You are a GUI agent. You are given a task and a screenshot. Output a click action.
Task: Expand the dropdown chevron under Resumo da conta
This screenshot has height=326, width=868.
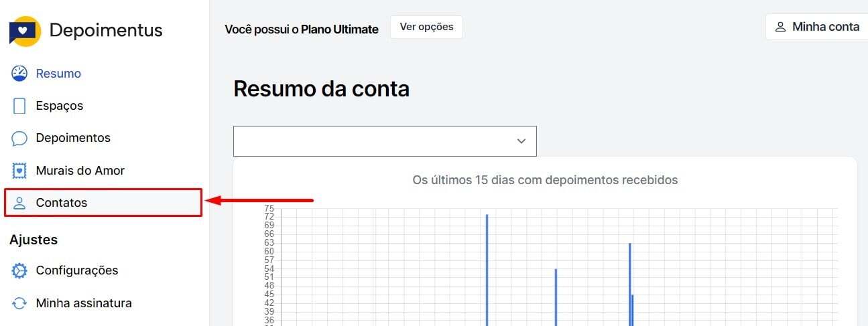[521, 141]
